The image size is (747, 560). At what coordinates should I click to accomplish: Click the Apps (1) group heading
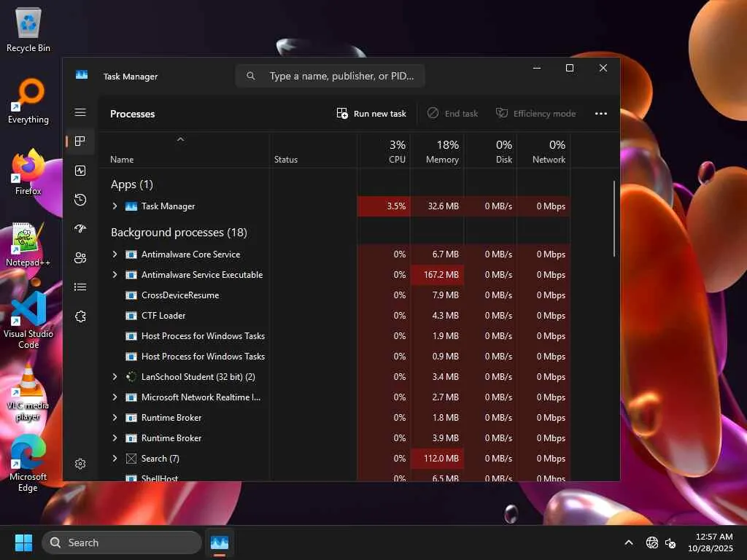click(132, 184)
